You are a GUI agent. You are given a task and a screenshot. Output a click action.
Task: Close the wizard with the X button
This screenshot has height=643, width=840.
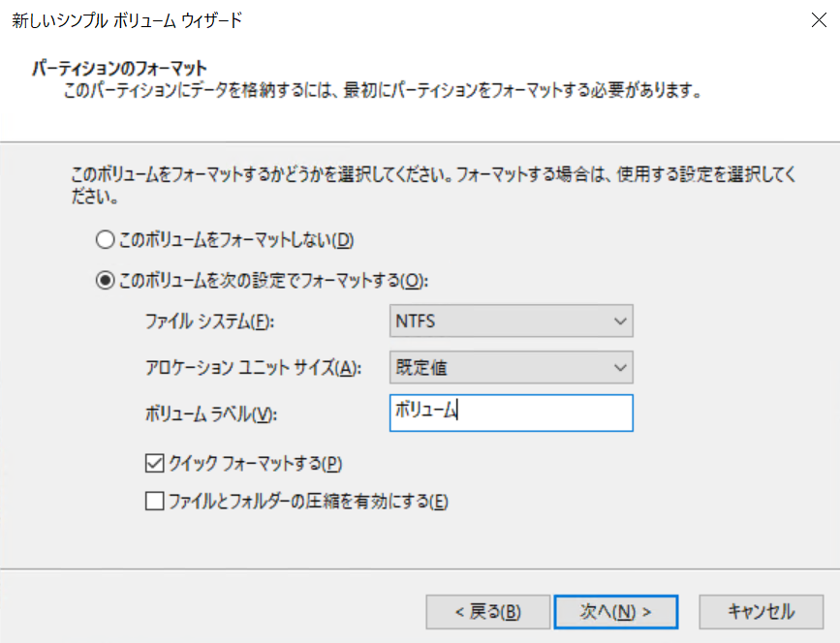point(819,20)
